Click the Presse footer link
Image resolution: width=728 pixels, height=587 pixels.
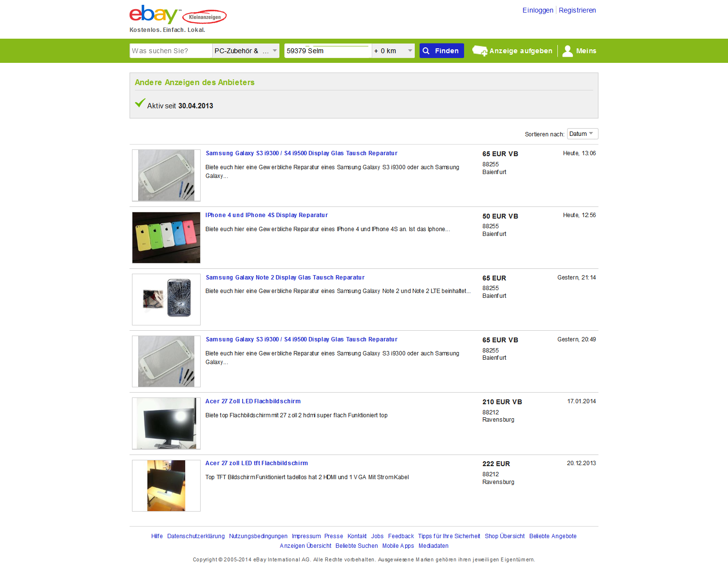334,536
